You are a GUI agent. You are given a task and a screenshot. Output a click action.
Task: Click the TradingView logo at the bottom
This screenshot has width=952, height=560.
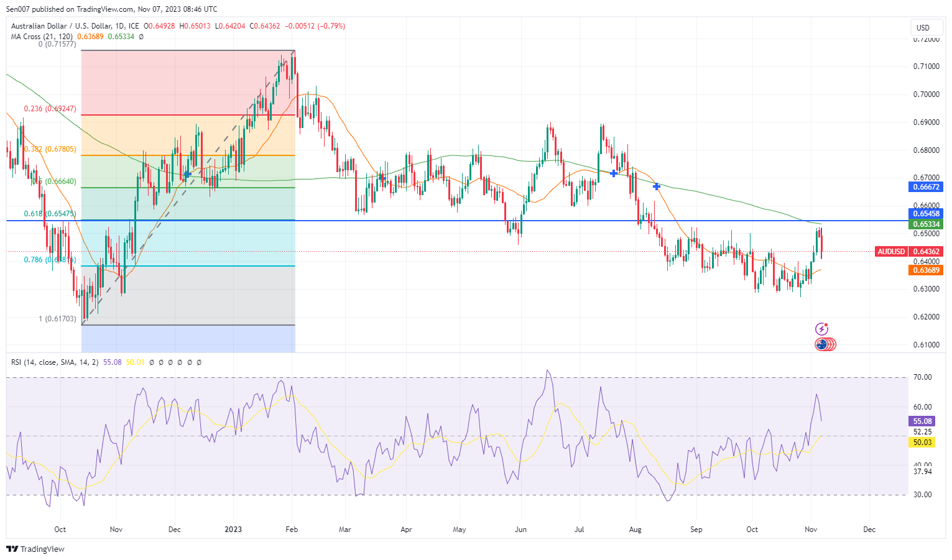pyautogui.click(x=35, y=549)
